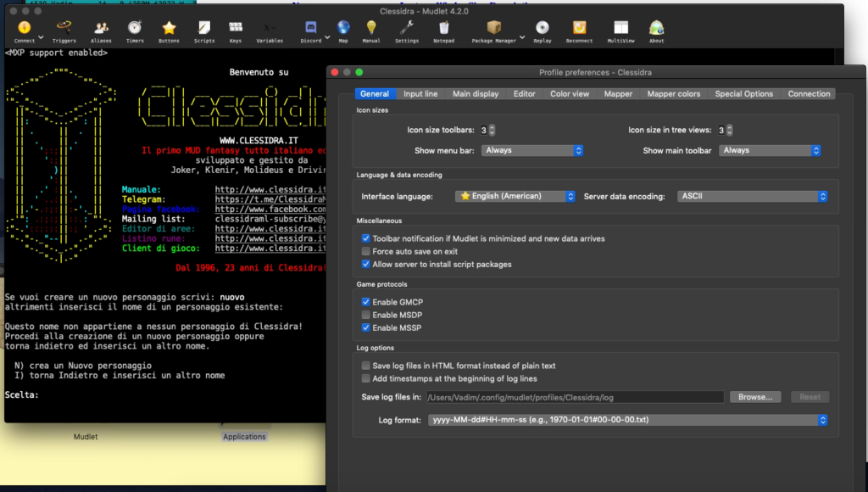
Task: Open the Manual lightbulb icon
Action: point(371,31)
